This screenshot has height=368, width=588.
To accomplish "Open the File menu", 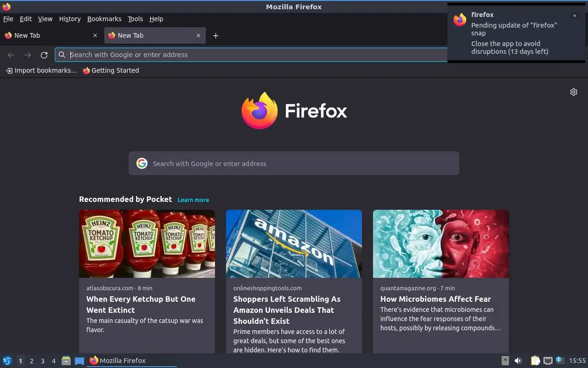I will coord(8,19).
